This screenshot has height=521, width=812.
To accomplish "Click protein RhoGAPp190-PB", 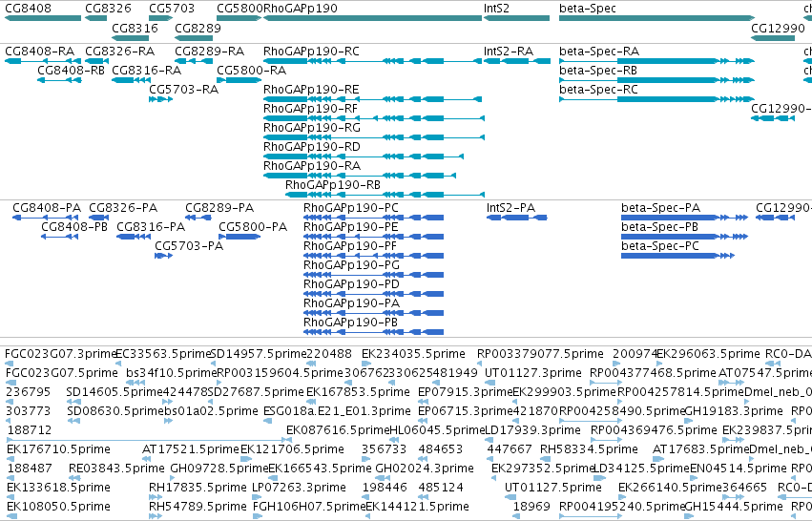I will (373, 332).
